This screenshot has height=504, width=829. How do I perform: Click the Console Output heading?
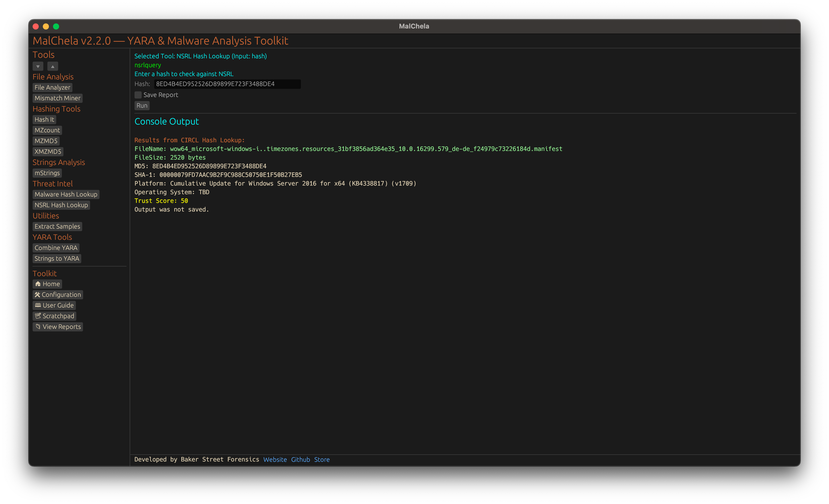tap(167, 121)
